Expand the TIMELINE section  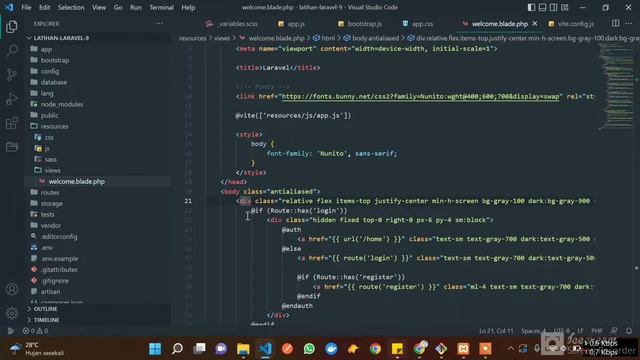[46, 320]
